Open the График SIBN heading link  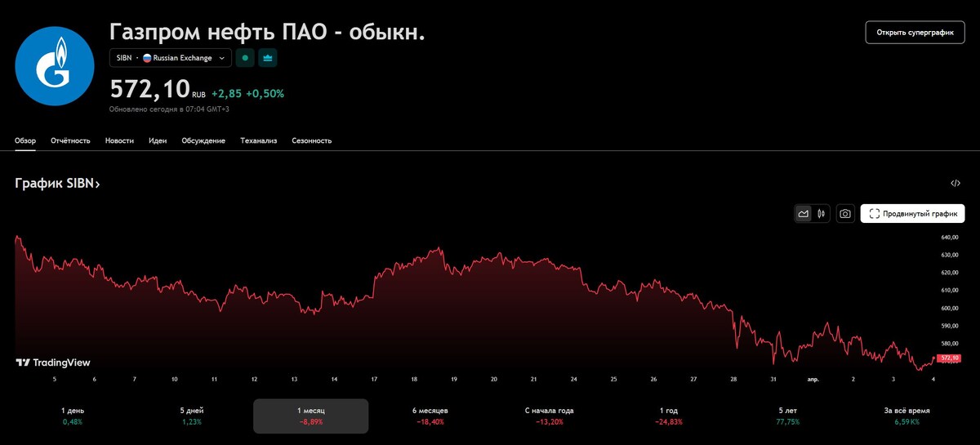[57, 184]
